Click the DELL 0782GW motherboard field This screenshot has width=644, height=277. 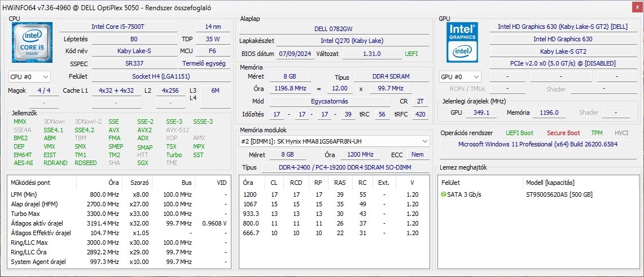(x=334, y=29)
